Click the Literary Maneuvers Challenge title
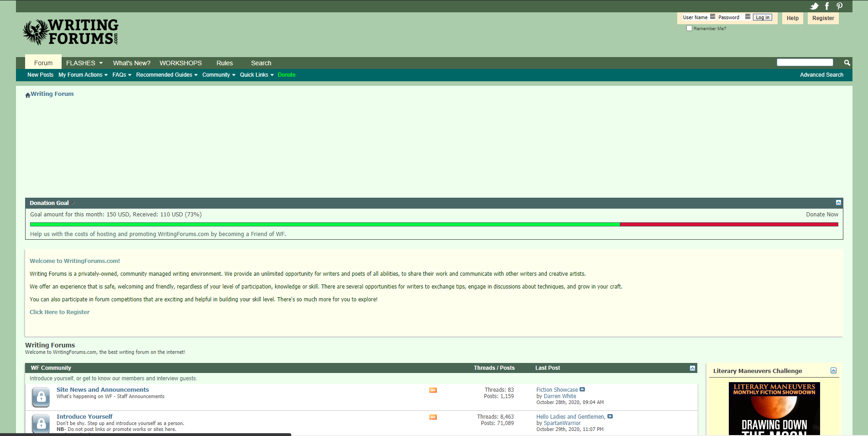 click(x=758, y=371)
